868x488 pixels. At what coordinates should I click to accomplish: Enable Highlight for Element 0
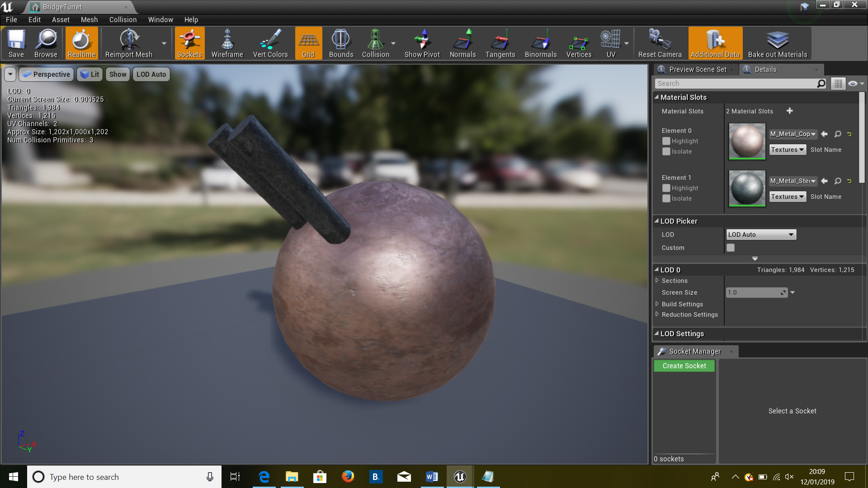point(666,141)
